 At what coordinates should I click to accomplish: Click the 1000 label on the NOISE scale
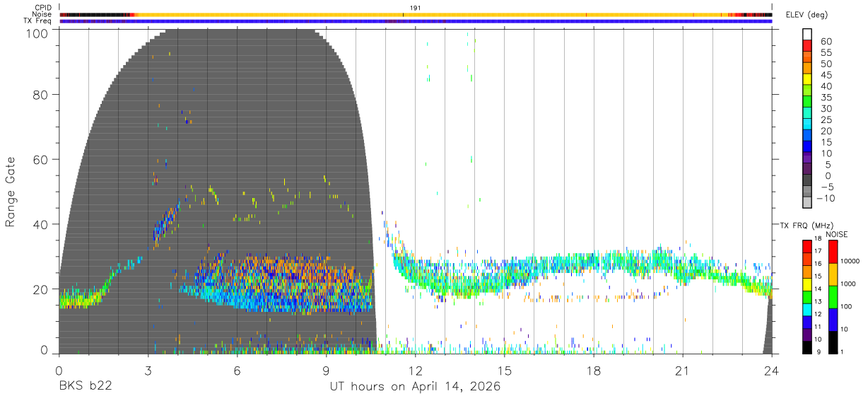pyautogui.click(x=848, y=284)
